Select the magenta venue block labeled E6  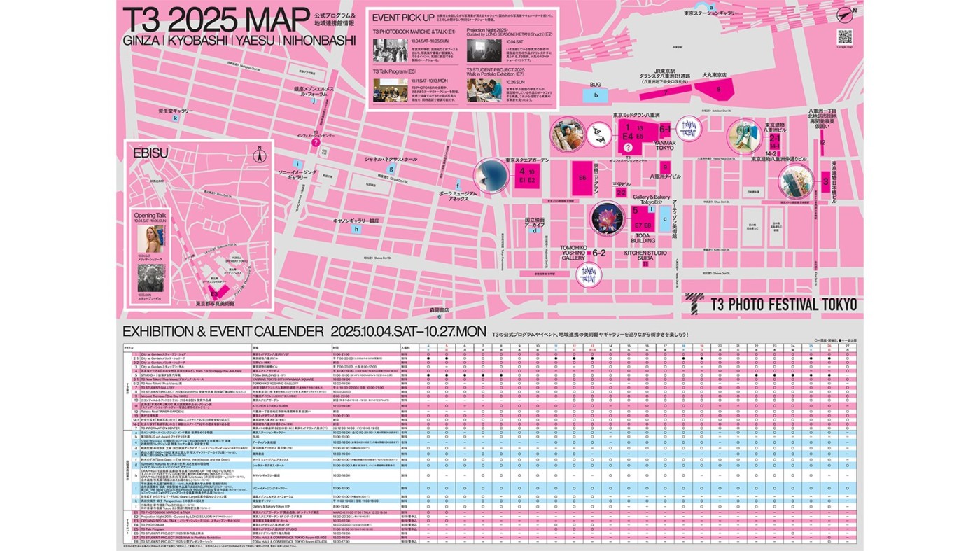click(x=582, y=177)
